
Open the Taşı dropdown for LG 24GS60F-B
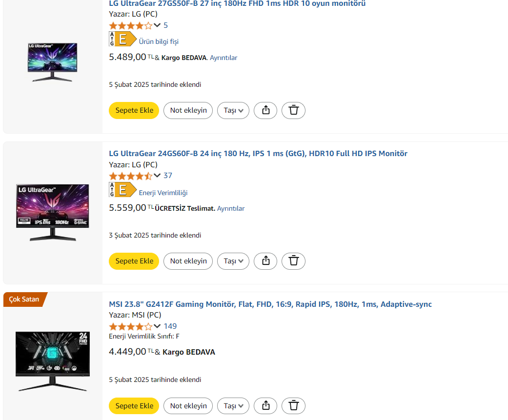pos(233,261)
